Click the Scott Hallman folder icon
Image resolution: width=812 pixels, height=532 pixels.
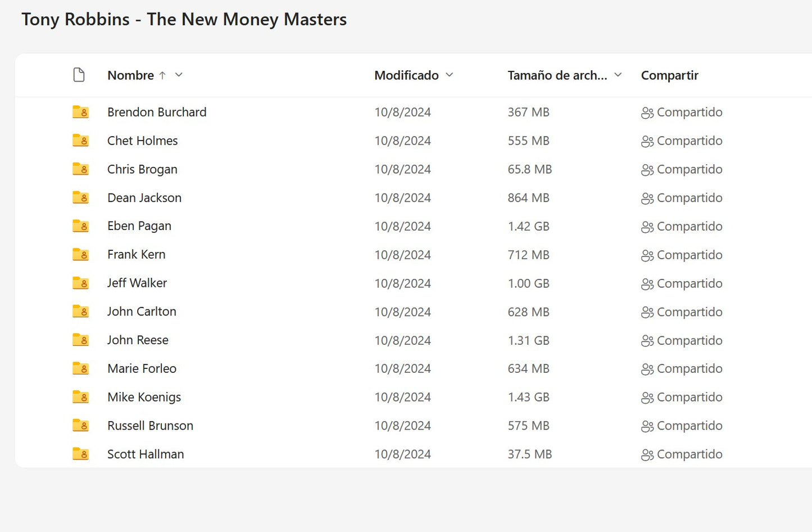click(x=80, y=454)
